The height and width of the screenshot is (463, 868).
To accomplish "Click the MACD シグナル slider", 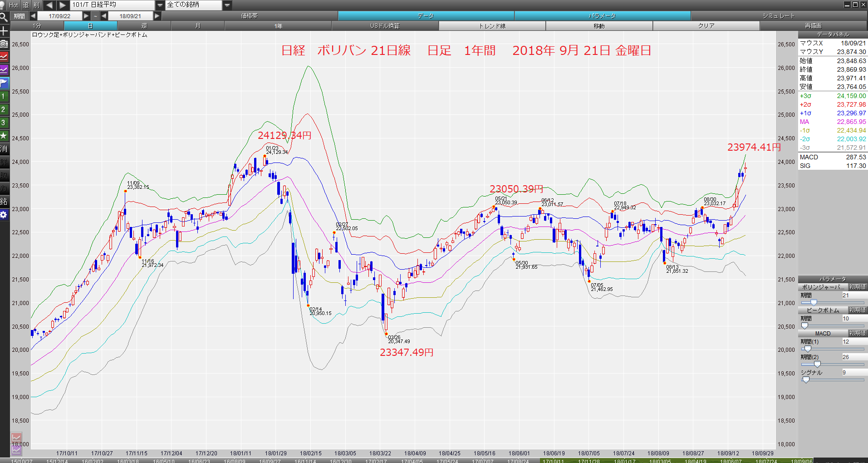I will 833,379.
